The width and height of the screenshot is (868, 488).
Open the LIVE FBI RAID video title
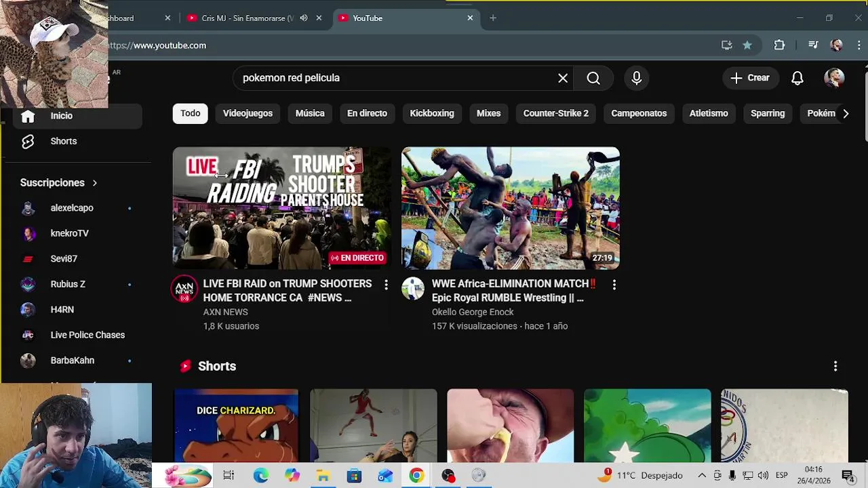pyautogui.click(x=288, y=291)
